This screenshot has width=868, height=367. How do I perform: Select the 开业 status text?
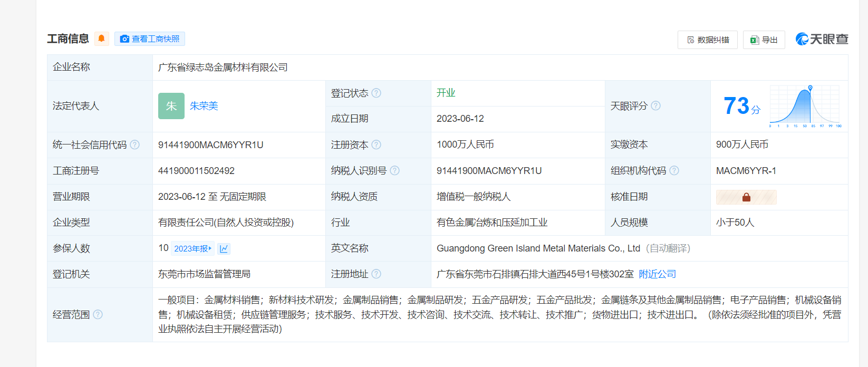click(446, 93)
